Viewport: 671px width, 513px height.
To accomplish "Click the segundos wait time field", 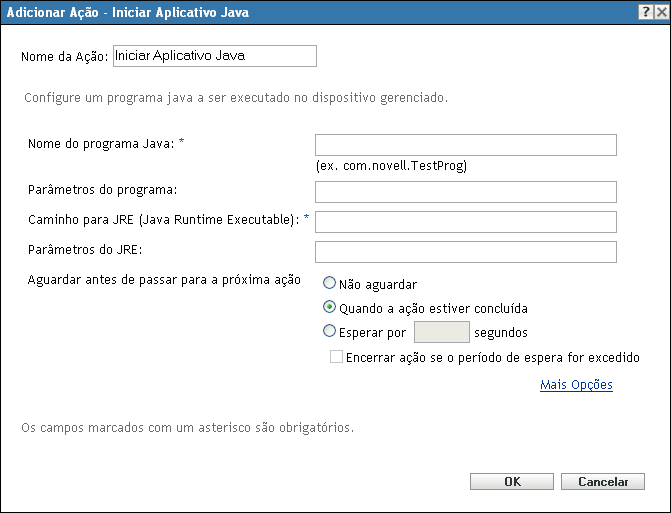I will tap(441, 332).
